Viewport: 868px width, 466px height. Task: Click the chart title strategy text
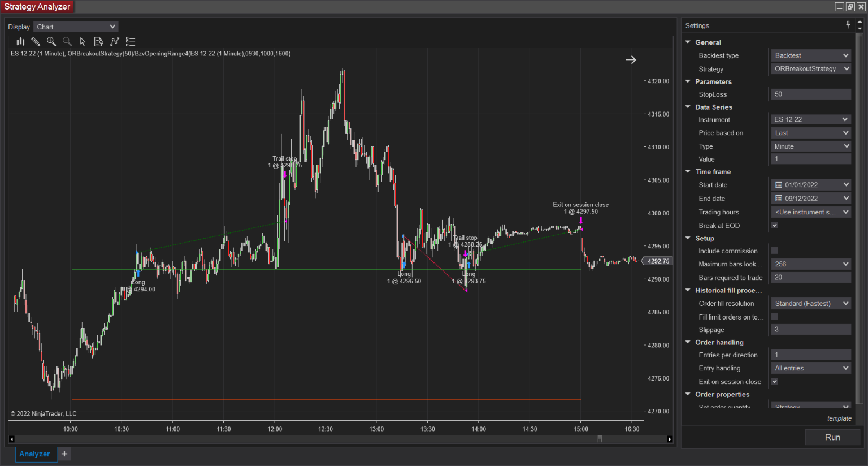tap(151, 54)
